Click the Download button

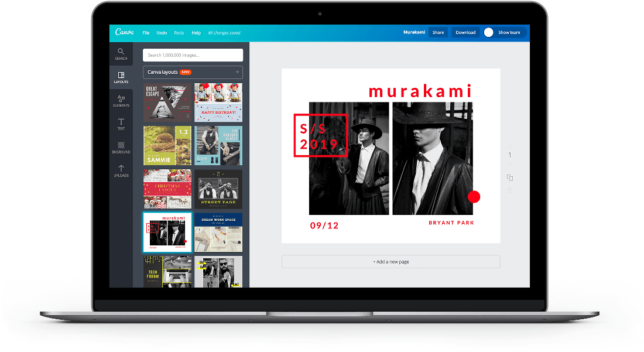465,32
